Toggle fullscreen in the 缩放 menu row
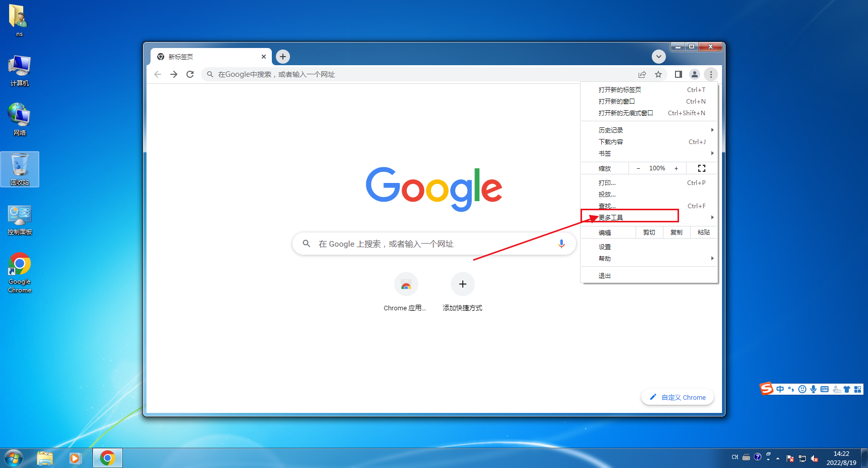The height and width of the screenshot is (468, 868). point(701,168)
